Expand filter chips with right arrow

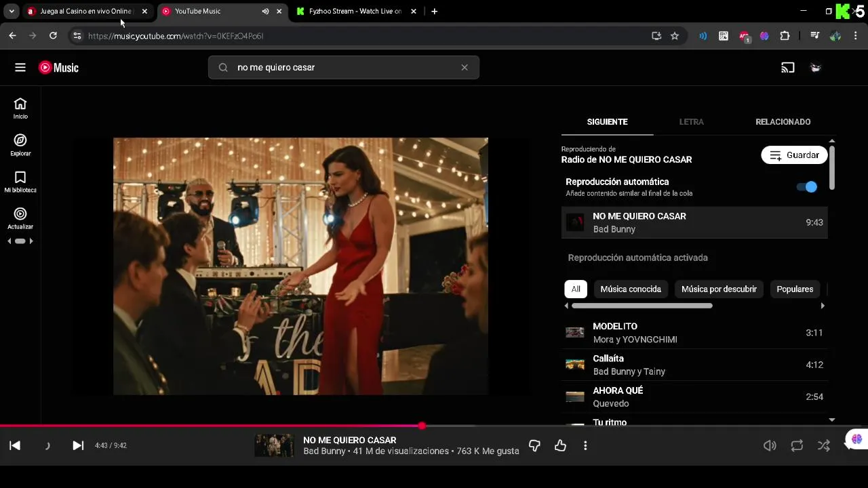click(823, 306)
